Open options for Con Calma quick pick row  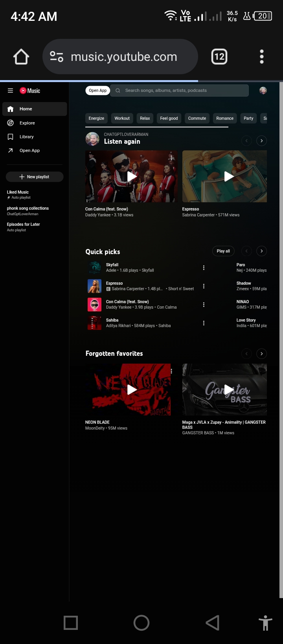pos(204,305)
